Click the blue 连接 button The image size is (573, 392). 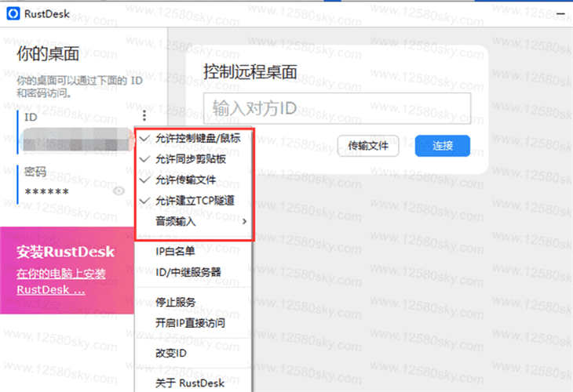coord(443,146)
